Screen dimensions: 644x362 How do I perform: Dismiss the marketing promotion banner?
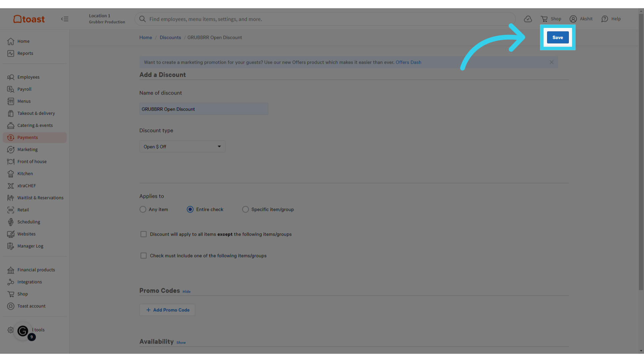(x=551, y=62)
